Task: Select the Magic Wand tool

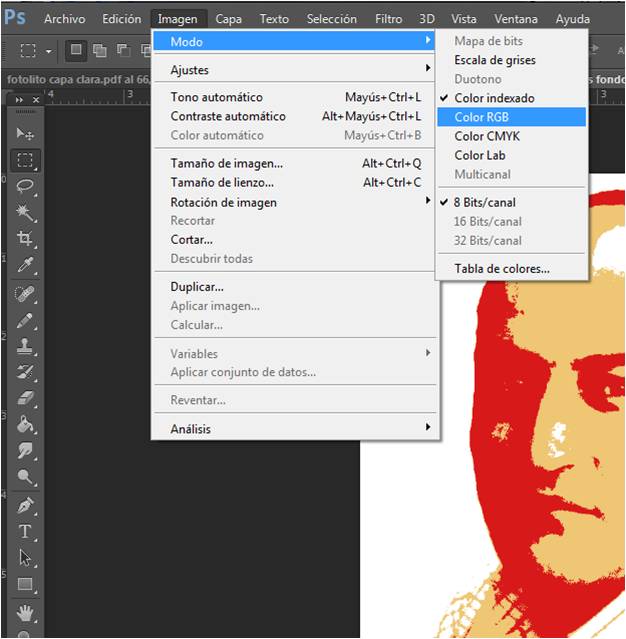Action: pyautogui.click(x=26, y=213)
